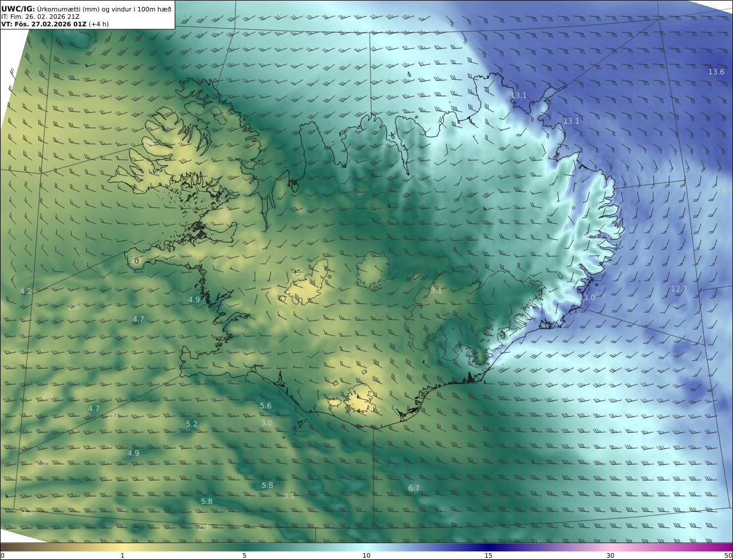Click the 13.6 value on the map
The image size is (733, 560).
(x=716, y=72)
